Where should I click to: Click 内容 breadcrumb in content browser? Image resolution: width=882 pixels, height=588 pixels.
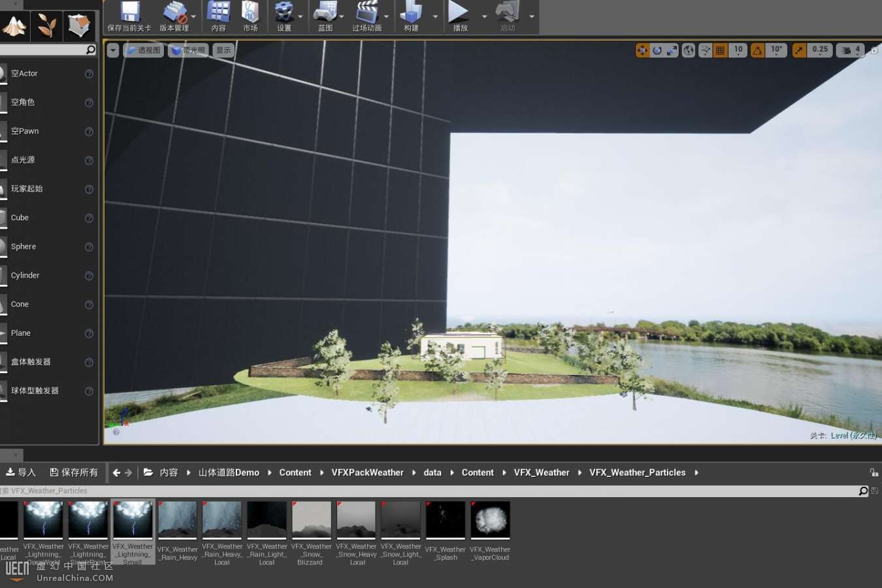[169, 472]
